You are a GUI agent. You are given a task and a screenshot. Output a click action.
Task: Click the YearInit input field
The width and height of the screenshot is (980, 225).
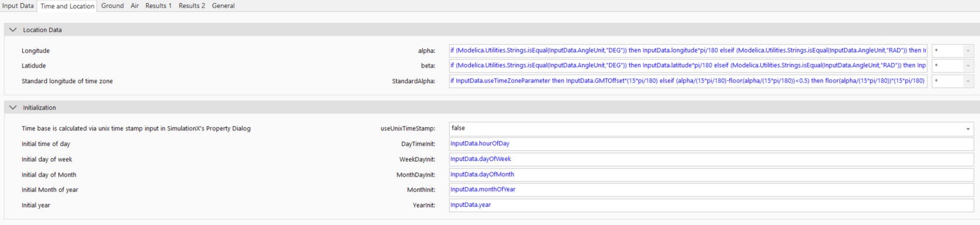point(712,205)
